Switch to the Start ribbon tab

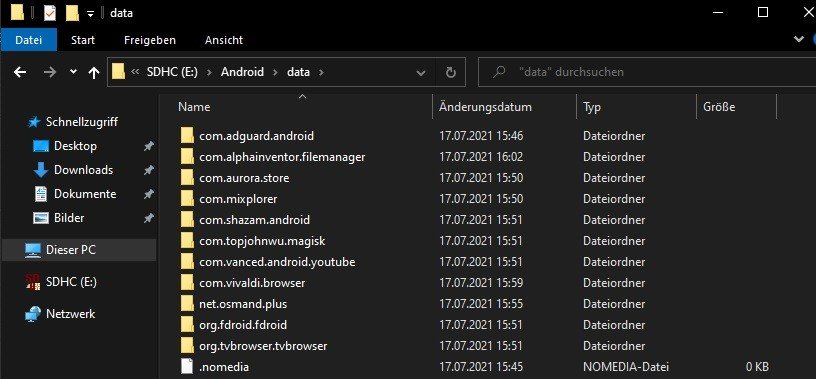[x=83, y=40]
